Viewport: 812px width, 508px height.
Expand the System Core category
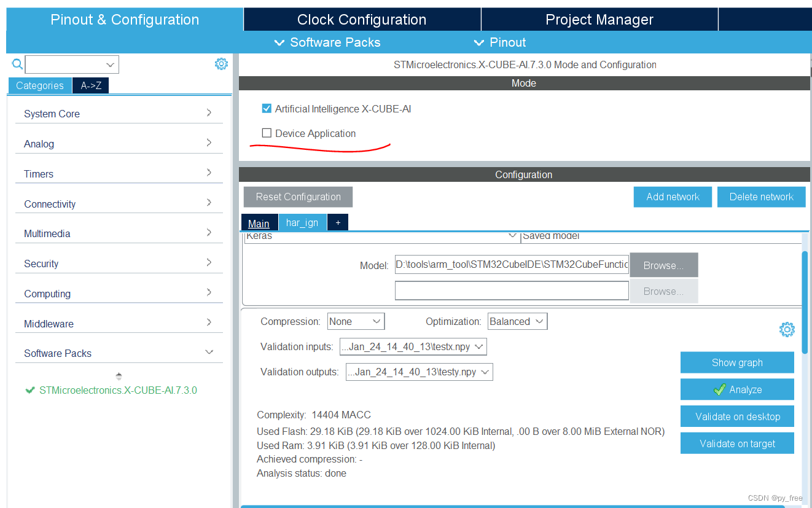coord(119,114)
